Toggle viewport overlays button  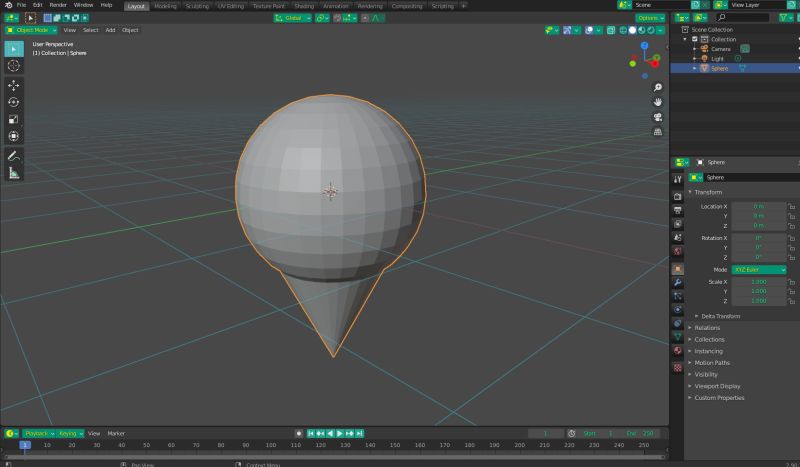589,31
